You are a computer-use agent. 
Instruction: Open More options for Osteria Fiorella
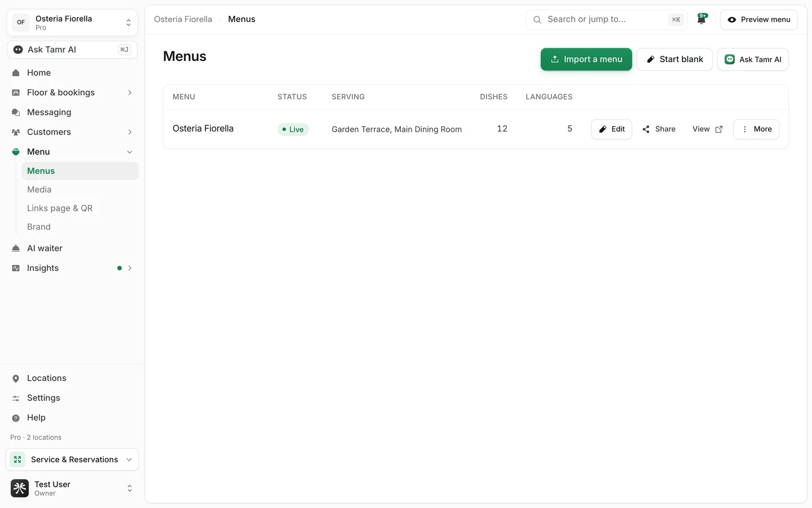coord(756,129)
